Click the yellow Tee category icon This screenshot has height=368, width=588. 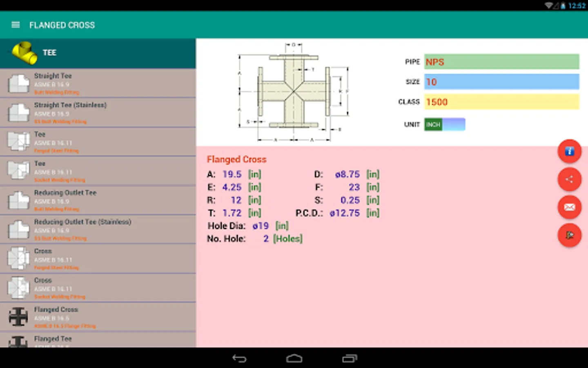click(x=24, y=53)
